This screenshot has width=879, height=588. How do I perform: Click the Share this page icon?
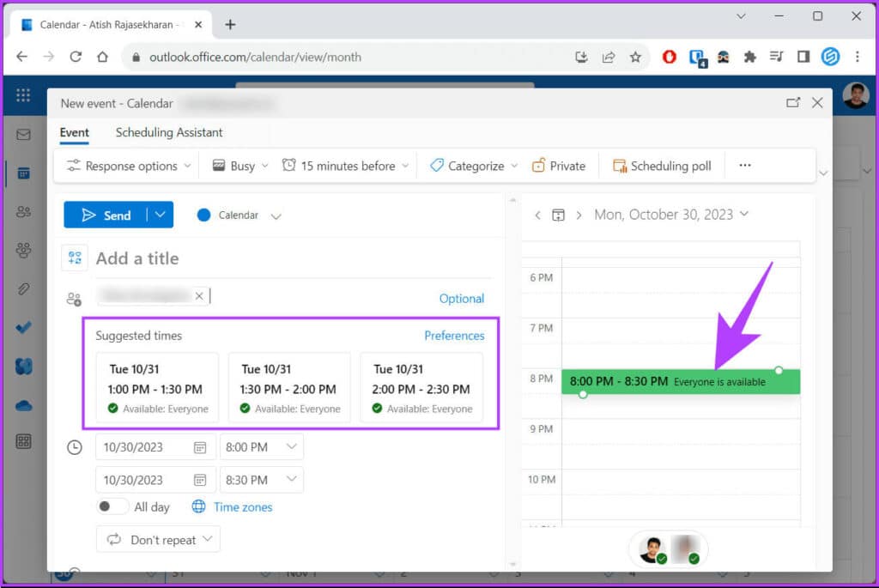pyautogui.click(x=609, y=57)
